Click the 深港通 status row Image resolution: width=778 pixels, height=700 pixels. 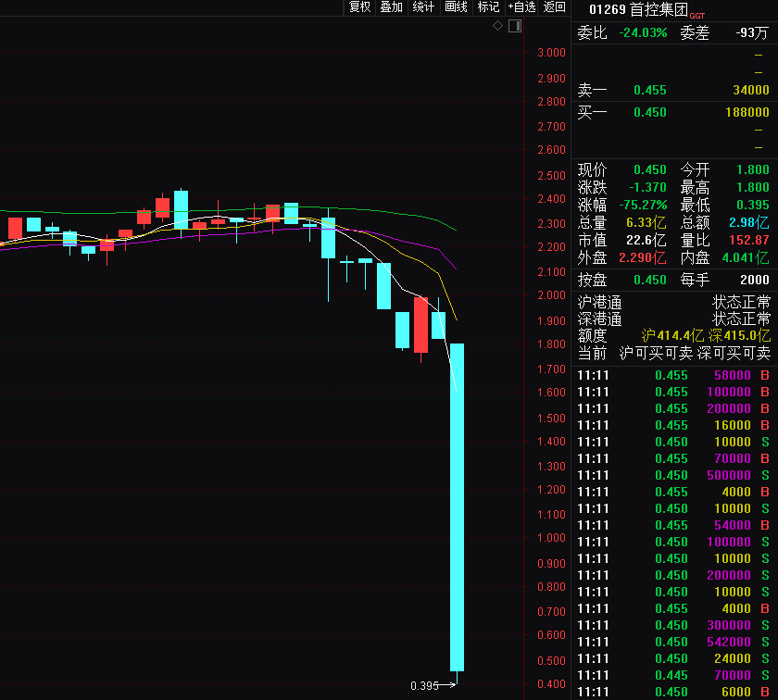pos(673,319)
